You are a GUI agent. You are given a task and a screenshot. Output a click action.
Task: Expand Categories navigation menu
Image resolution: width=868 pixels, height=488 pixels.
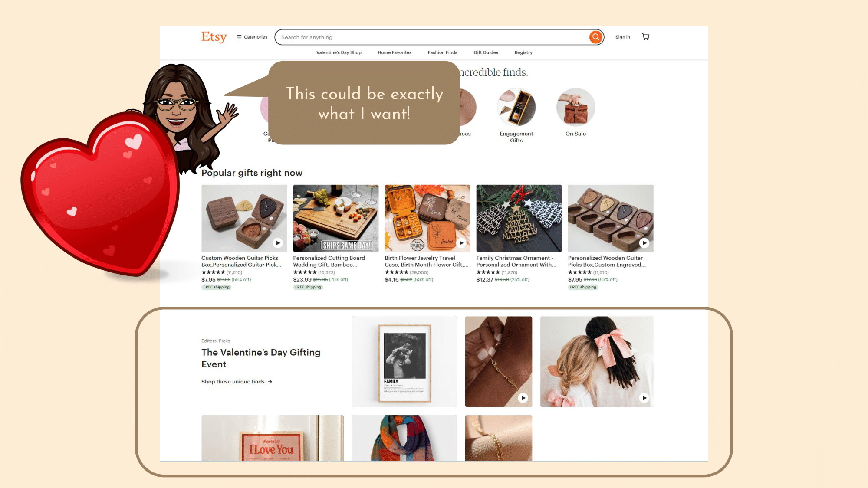click(x=251, y=37)
